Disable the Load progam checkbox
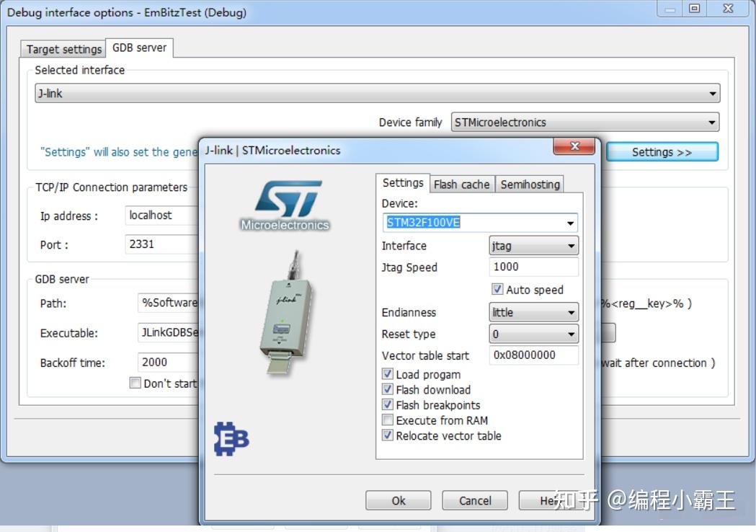The width and height of the screenshot is (756, 532). (388, 374)
